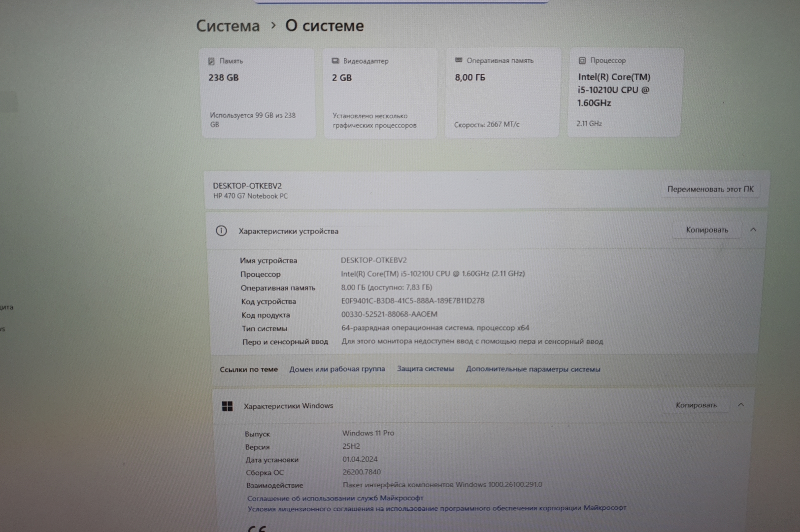This screenshot has width=800, height=532.
Task: Open Дополнительные параметры системы link
Action: (533, 369)
